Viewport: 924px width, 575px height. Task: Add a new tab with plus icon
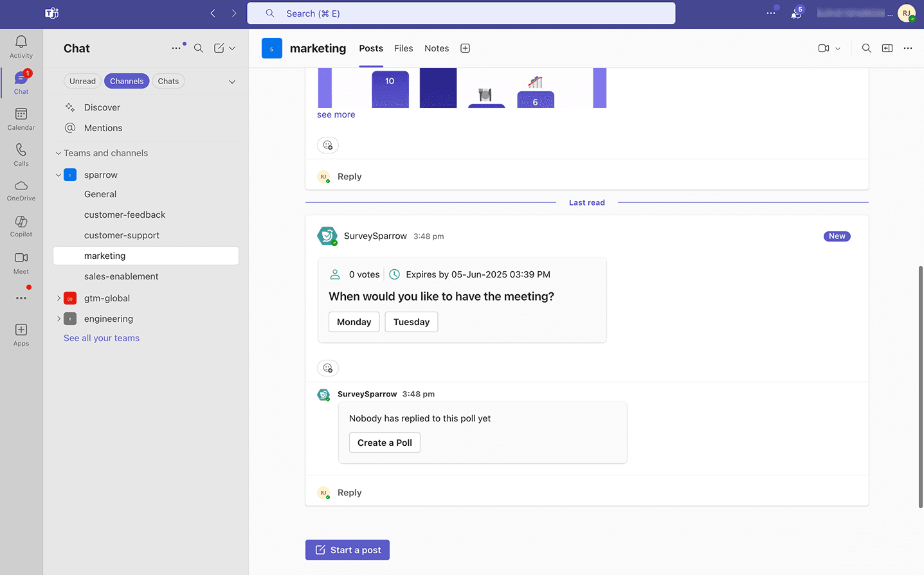465,48
